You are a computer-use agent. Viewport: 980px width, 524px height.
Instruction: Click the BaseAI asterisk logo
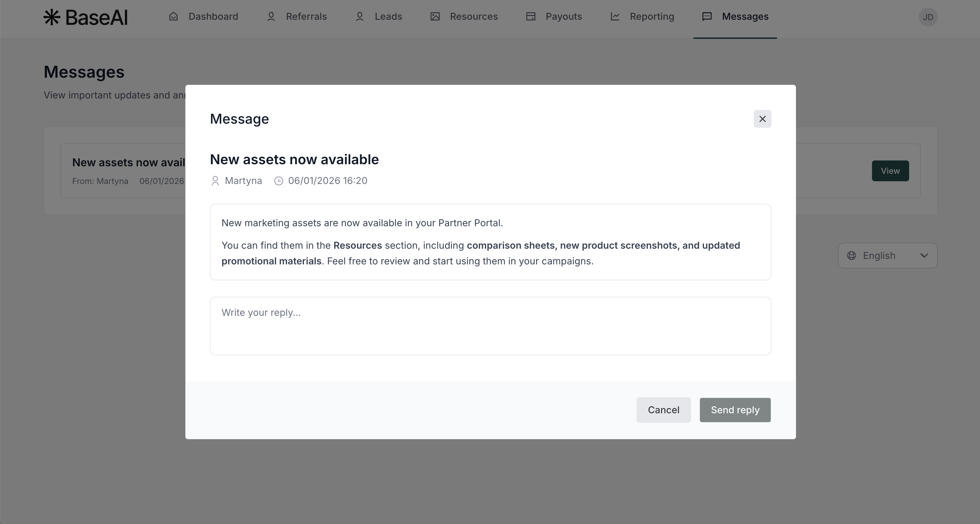52,17
